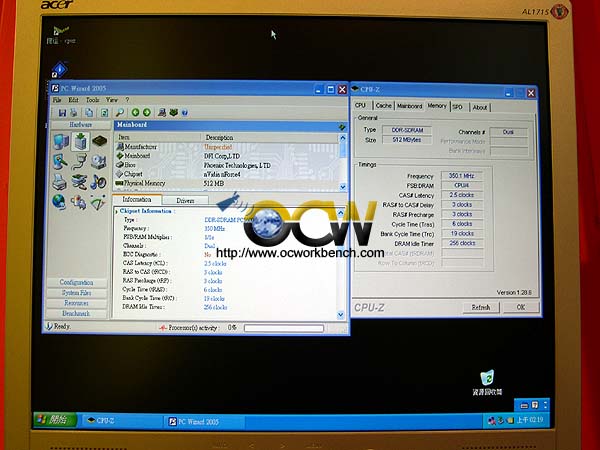Click the Hardware section header button

(x=81, y=125)
